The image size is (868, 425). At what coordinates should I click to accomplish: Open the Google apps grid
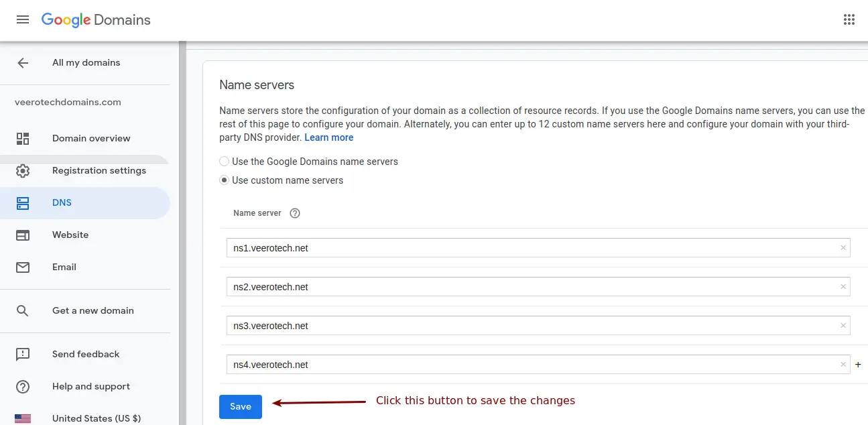[849, 19]
